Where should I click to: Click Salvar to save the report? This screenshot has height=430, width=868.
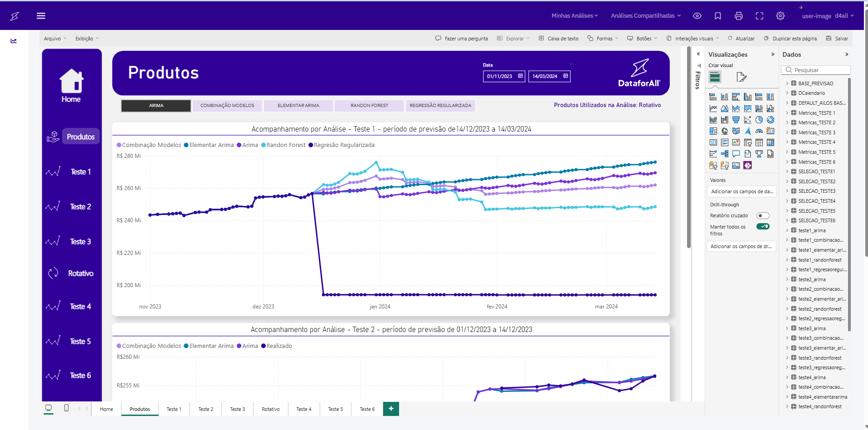pyautogui.click(x=837, y=39)
